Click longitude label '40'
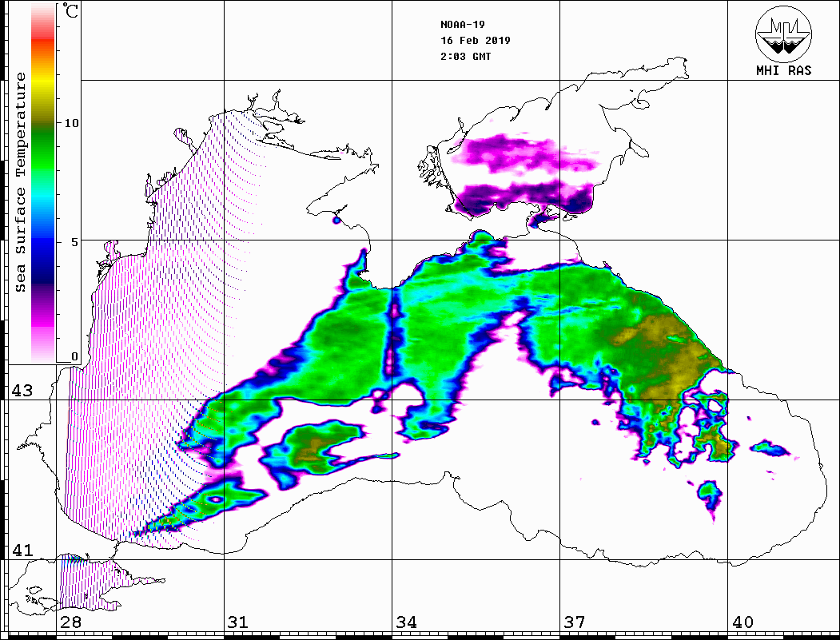Viewport: 840px width, 640px height. click(x=742, y=622)
